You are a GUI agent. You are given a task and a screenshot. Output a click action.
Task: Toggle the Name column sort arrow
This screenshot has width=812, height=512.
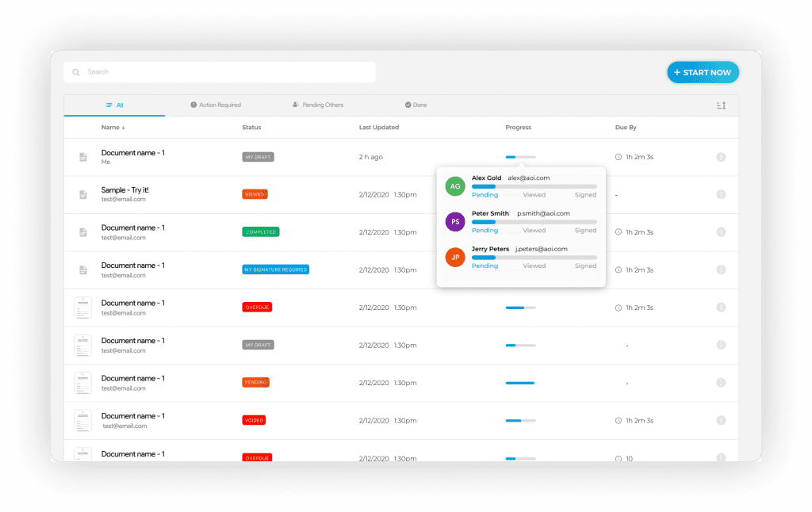121,127
